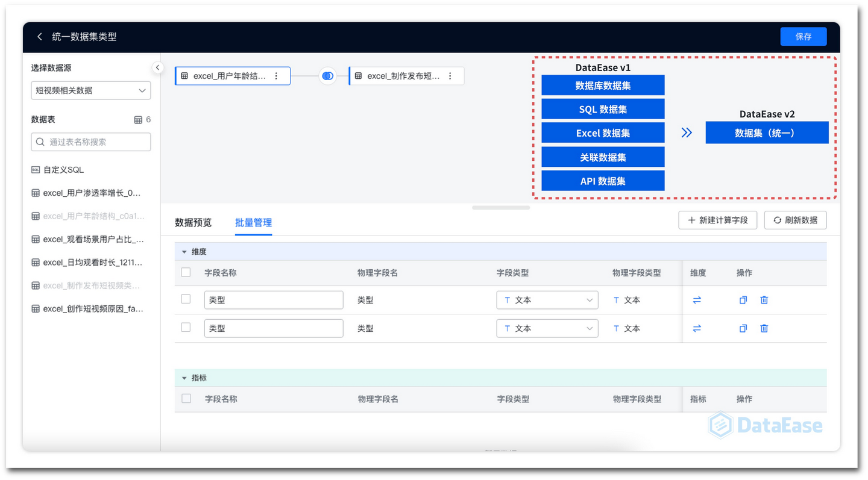Click the table count icon showing 6

137,119
